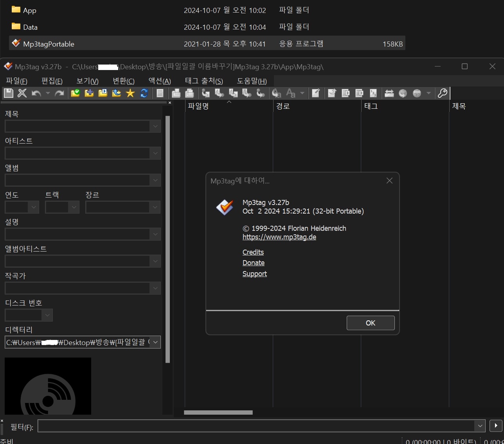Click the 앨범아티스트 input field
The width and height of the screenshot is (504, 444).
(77, 261)
